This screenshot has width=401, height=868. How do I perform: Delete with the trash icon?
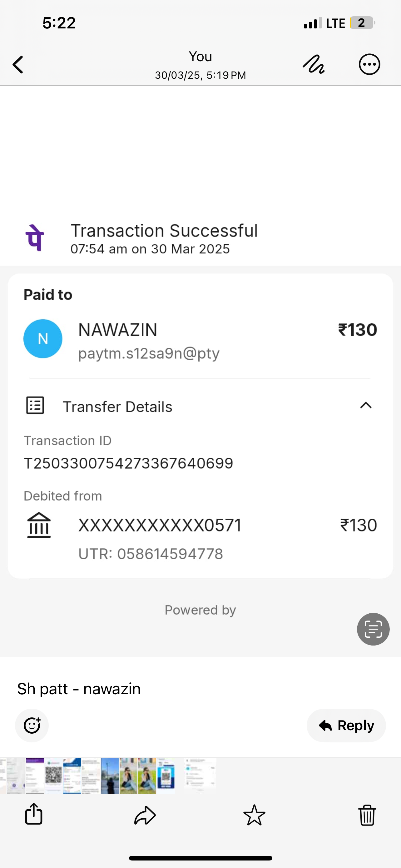[x=367, y=815]
